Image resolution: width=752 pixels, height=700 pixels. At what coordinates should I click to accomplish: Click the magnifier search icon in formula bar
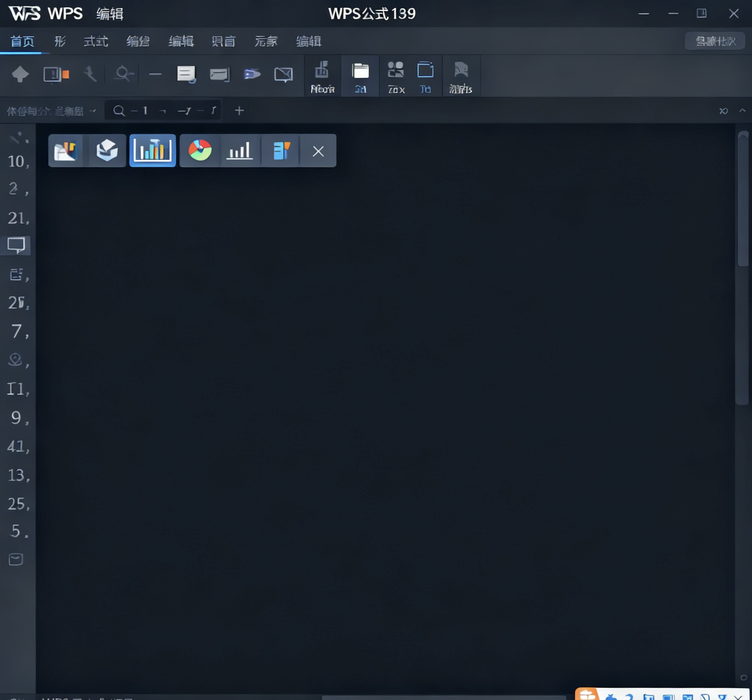pos(119,111)
